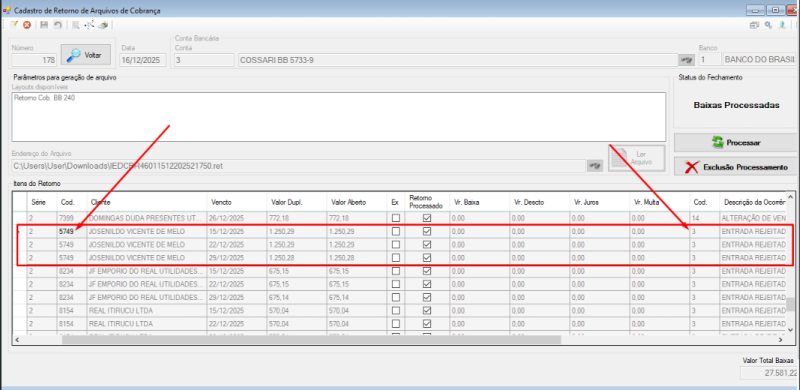Click the Número field showing 178
Viewport: 800px width, 390px height.
click(x=34, y=60)
